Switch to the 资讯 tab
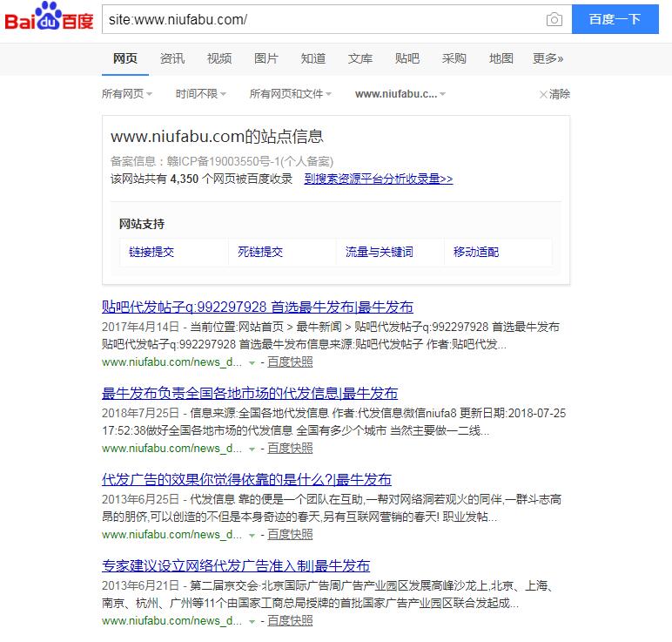The width and height of the screenshot is (672, 642). (172, 58)
